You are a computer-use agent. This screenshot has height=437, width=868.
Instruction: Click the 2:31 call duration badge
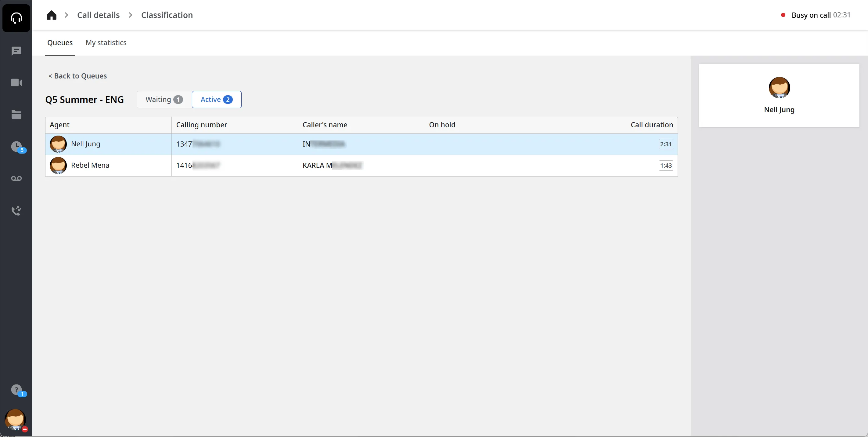pyautogui.click(x=666, y=144)
